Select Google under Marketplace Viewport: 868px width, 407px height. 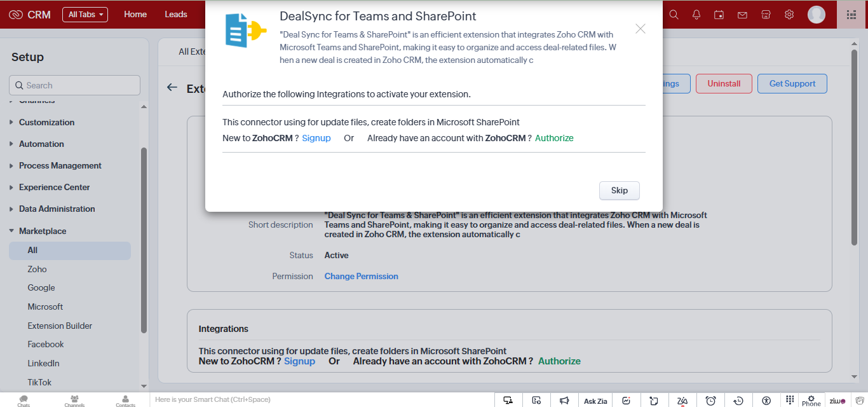41,287
